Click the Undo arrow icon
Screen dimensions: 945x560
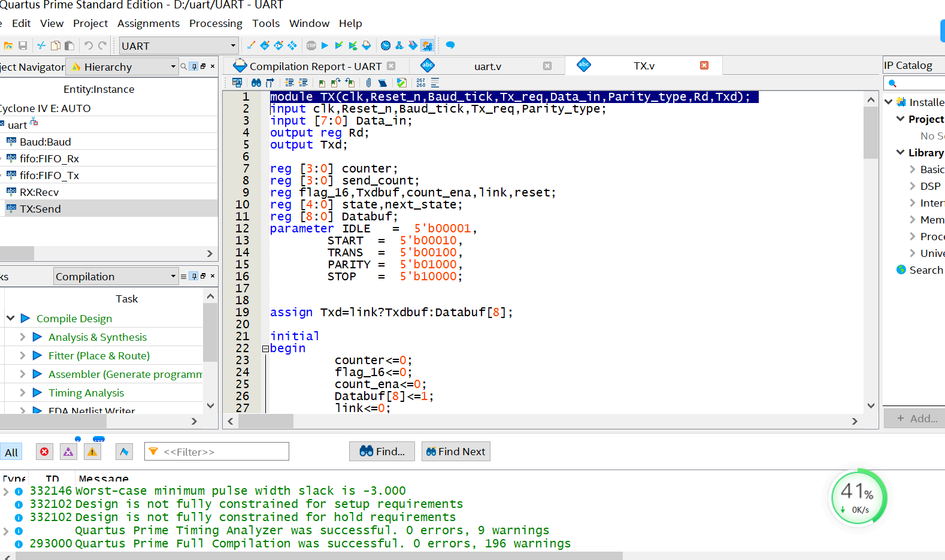click(x=89, y=46)
